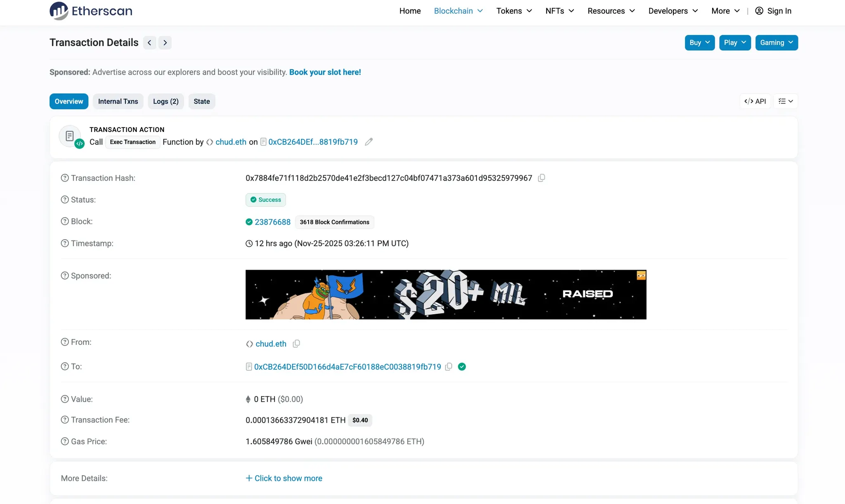Image resolution: width=845 pixels, height=504 pixels.
Task: Click the Gas Price help question icon
Action: (x=65, y=441)
